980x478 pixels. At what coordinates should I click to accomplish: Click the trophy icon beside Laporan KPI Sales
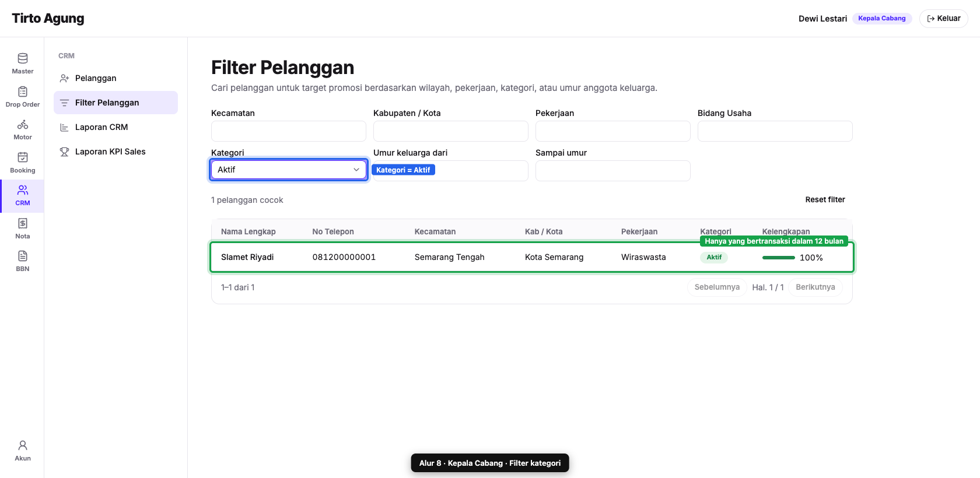click(65, 152)
